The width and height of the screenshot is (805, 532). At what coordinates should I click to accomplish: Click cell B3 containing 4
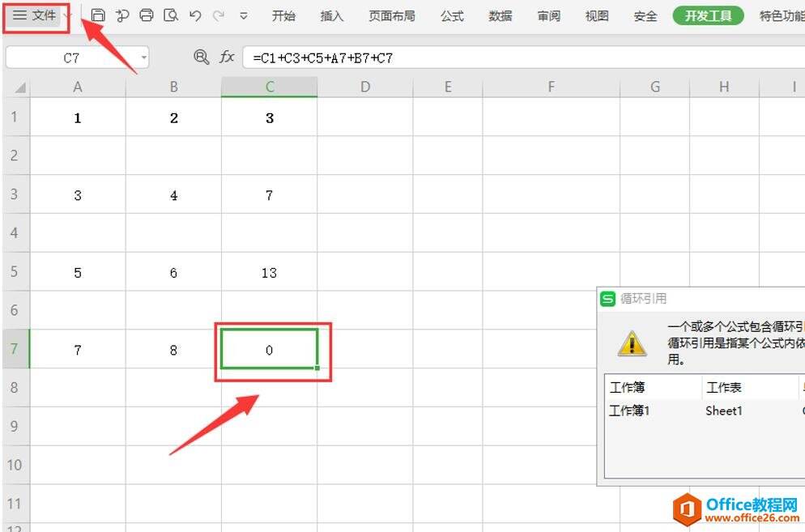[173, 194]
